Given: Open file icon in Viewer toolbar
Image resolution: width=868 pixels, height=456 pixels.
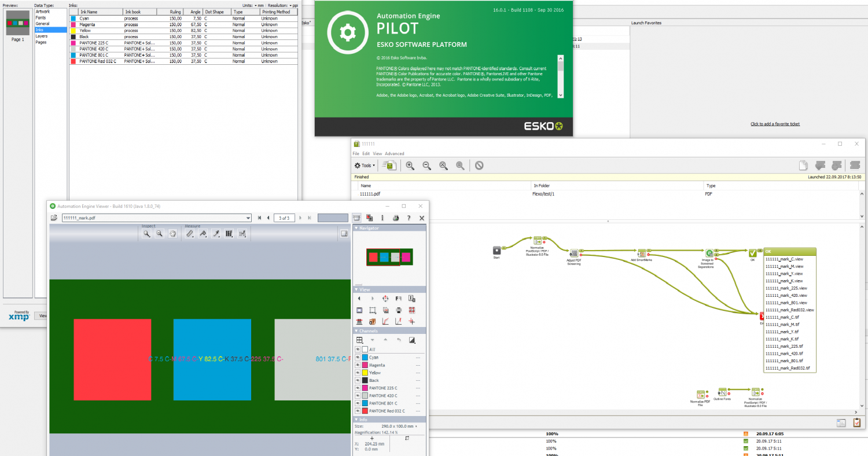Looking at the screenshot, I should point(54,218).
